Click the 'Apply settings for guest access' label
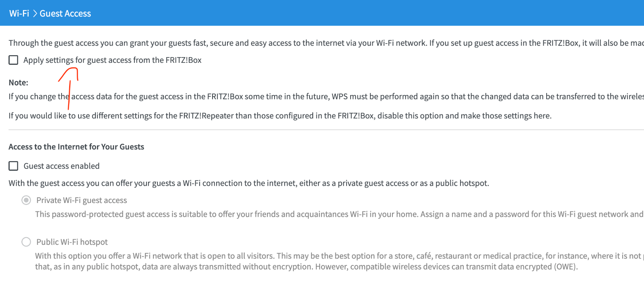644x290 pixels. (x=112, y=60)
